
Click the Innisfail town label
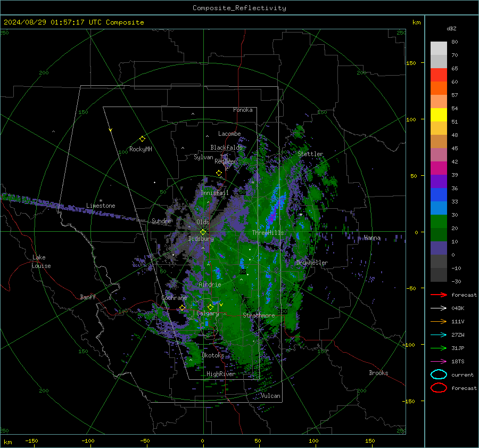point(215,193)
